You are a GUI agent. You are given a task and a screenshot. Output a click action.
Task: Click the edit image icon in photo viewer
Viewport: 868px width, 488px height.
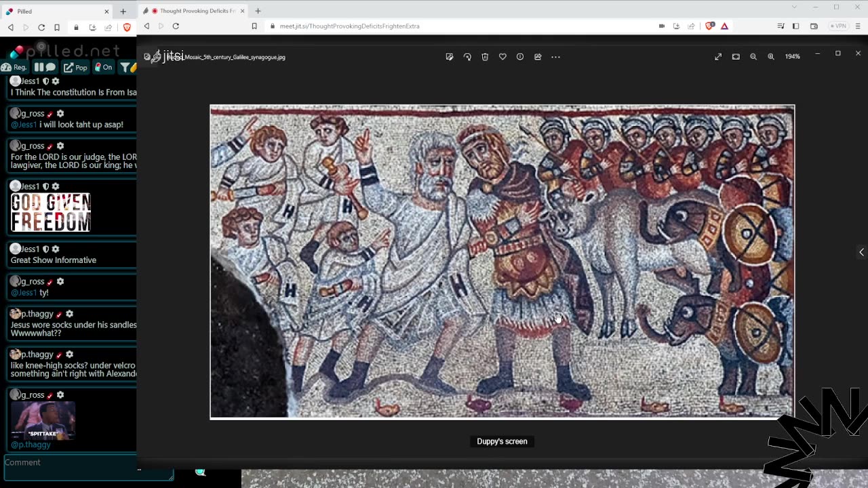pos(450,57)
